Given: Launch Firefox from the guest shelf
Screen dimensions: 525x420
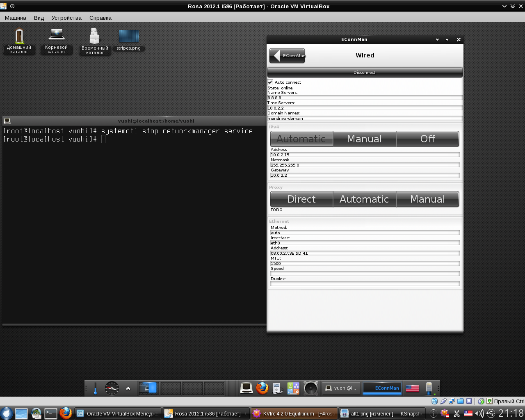Looking at the screenshot, I should tap(262, 388).
